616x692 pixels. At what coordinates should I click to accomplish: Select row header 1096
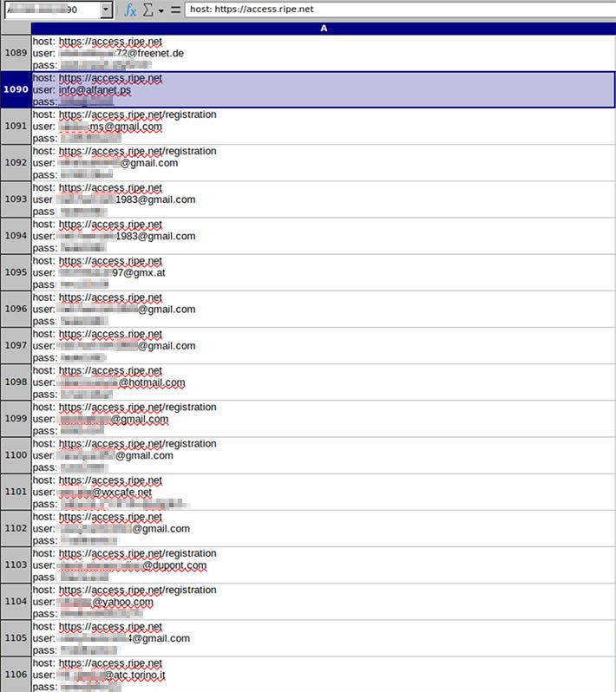tap(16, 310)
